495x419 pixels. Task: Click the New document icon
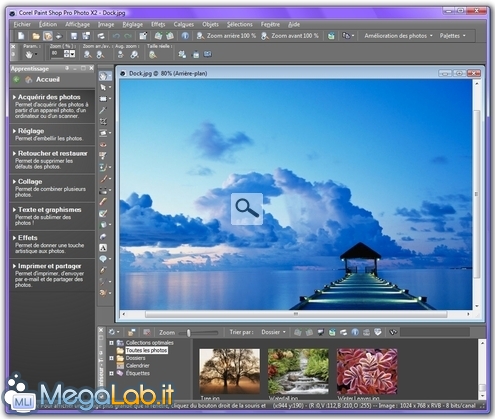pos(21,36)
